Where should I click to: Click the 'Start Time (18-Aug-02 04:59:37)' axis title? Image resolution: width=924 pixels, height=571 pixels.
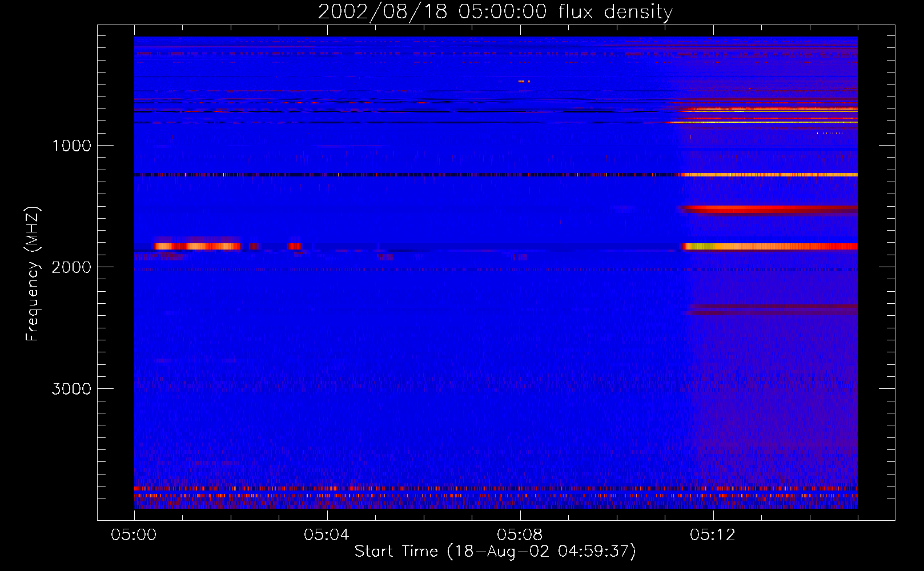click(x=495, y=552)
